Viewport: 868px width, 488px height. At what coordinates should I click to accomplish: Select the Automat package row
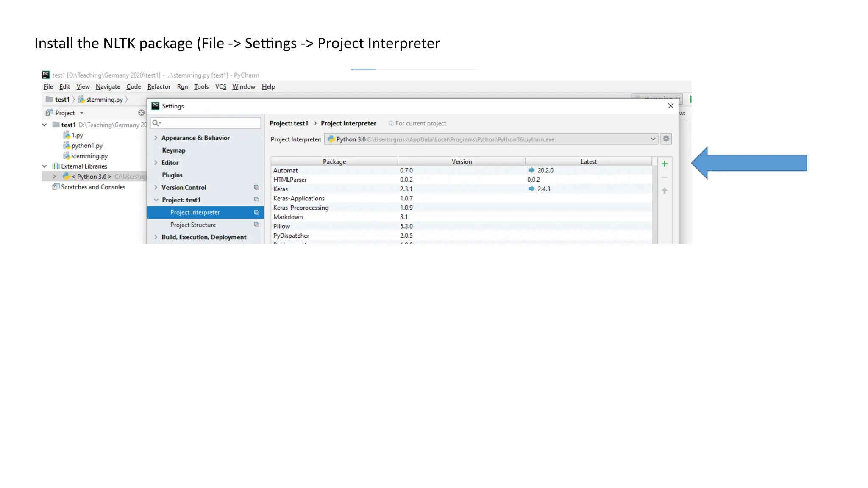pos(462,170)
